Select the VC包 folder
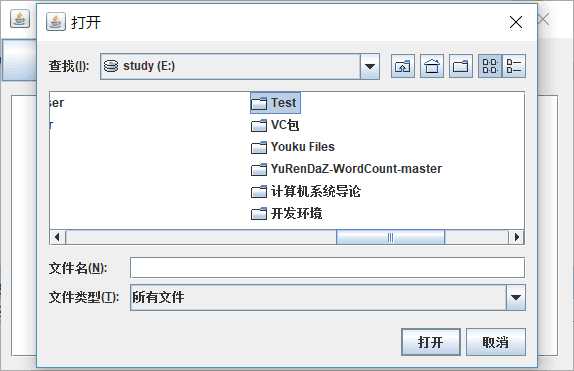The height and width of the screenshot is (371, 574). (x=275, y=125)
